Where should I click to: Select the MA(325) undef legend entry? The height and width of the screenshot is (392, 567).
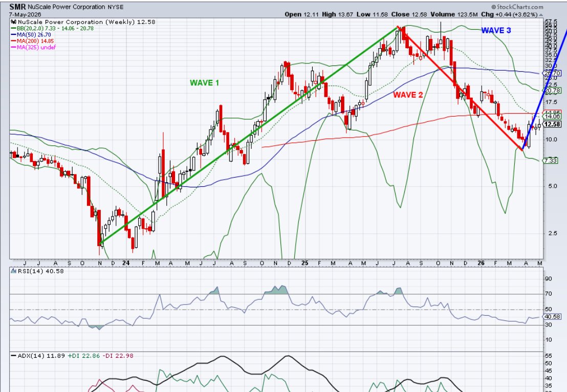tap(34, 47)
